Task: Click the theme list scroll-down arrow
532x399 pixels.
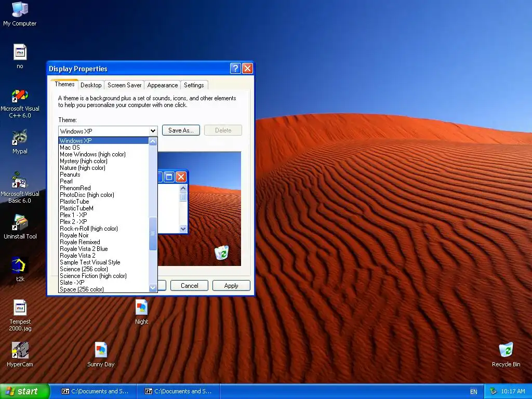Action: coord(153,288)
